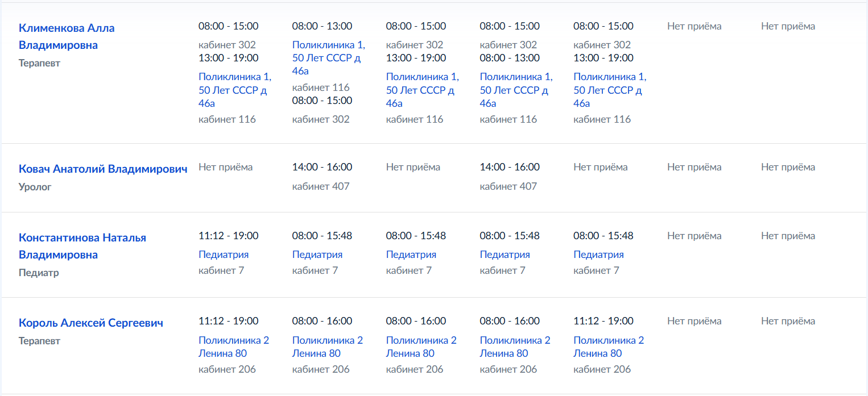Click Клименкова's 08:00 - 13:00 slot in fourth column
Viewport: 868px width, 396px height.
click(510, 58)
